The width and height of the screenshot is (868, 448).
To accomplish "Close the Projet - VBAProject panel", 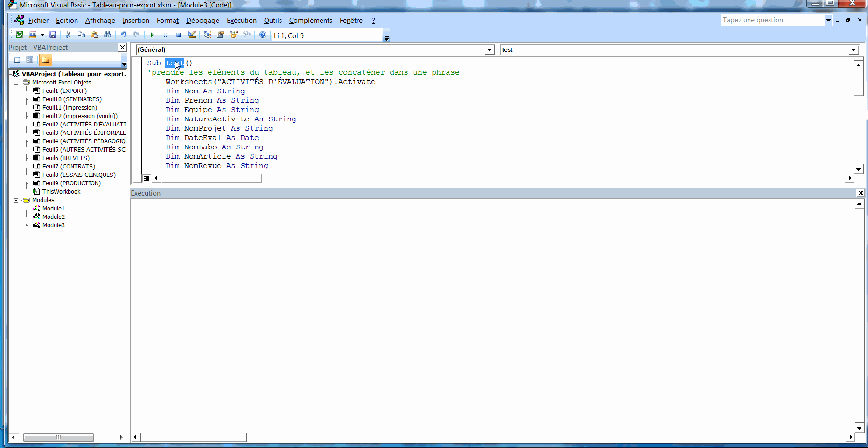I will point(122,47).
